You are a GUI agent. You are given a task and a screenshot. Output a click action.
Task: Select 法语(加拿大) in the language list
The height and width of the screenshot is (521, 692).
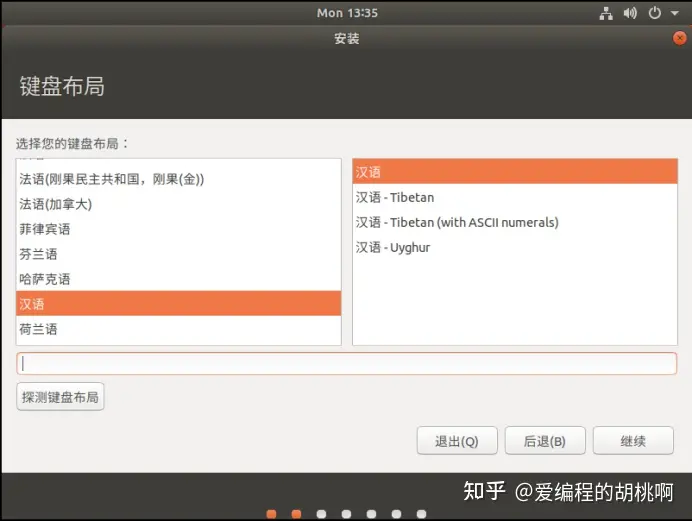179,204
